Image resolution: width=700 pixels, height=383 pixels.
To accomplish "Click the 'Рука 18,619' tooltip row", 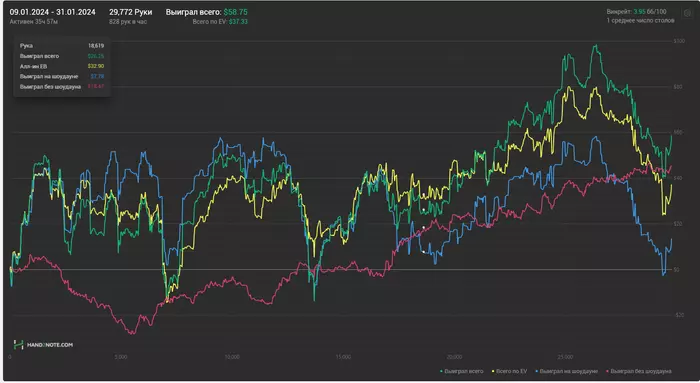I will pyautogui.click(x=62, y=46).
